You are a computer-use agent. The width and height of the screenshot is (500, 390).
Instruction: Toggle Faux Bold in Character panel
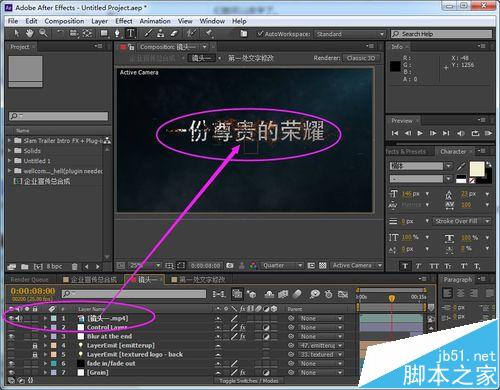[405, 266]
